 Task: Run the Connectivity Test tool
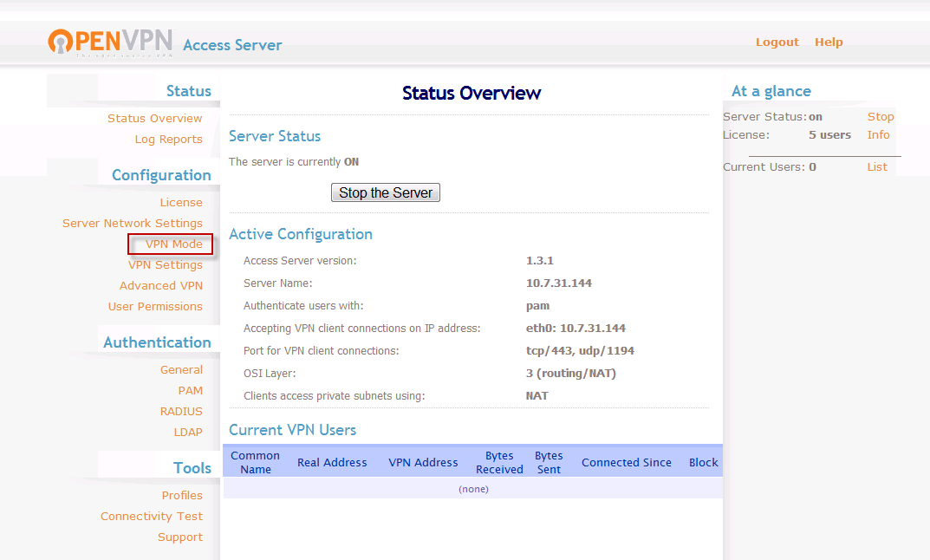point(152,516)
